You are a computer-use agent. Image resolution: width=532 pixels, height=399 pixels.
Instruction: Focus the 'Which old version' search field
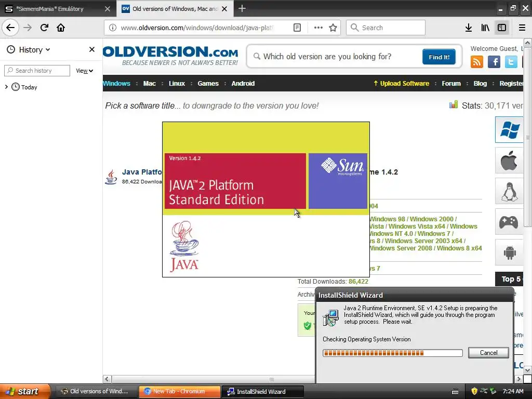[x=334, y=56]
